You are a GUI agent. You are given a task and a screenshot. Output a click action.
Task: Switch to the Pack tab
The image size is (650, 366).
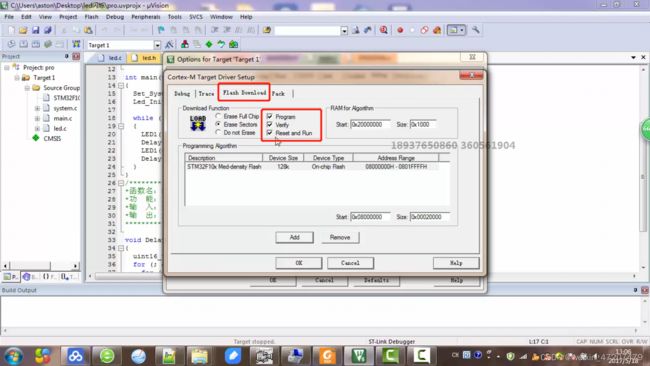point(279,94)
